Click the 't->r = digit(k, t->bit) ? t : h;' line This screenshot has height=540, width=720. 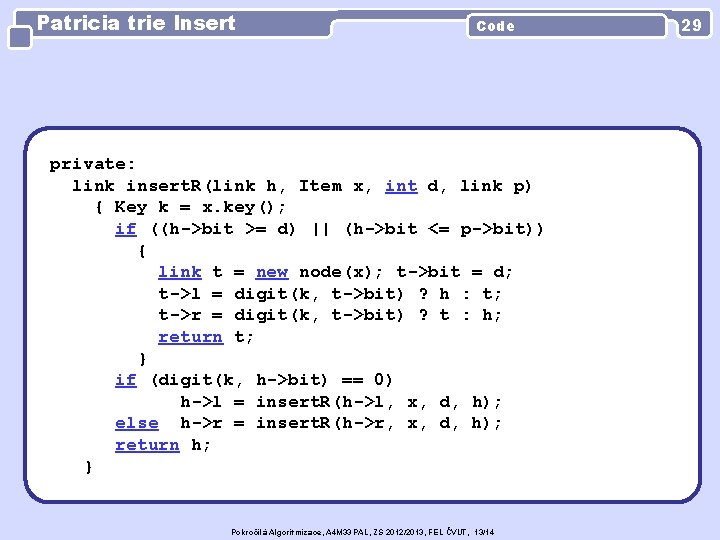click(x=330, y=315)
